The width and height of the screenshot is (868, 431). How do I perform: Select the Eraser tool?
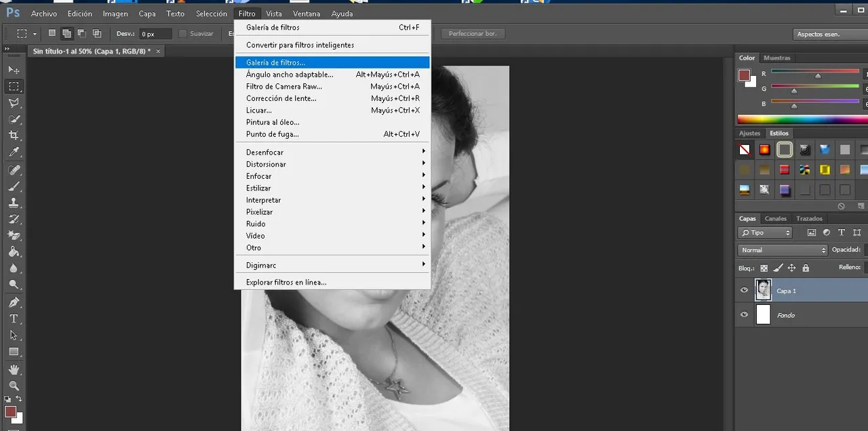point(14,235)
